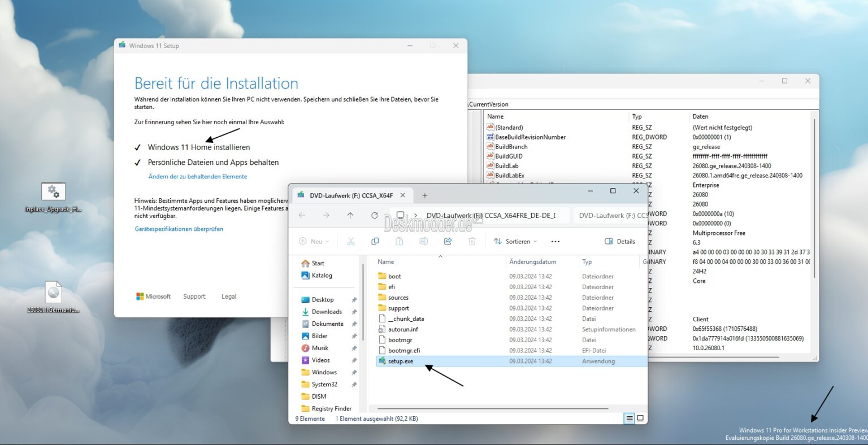The width and height of the screenshot is (868, 445).
Task: Click the Delete icon in Explorer toolbar
Action: pyautogui.click(x=472, y=241)
